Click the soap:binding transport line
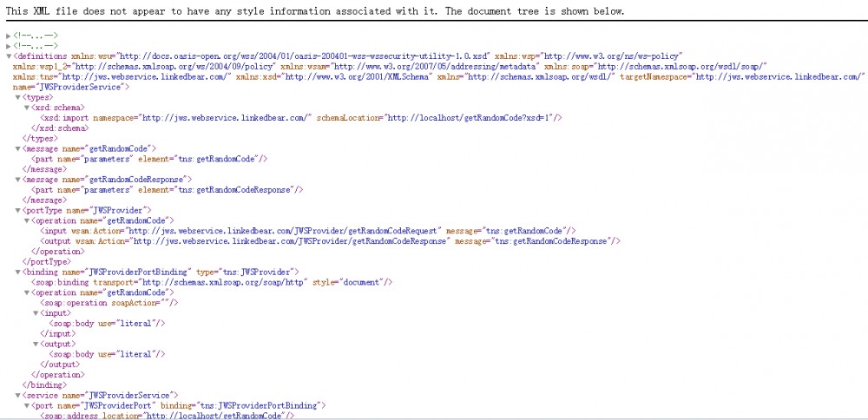 pyautogui.click(x=212, y=282)
